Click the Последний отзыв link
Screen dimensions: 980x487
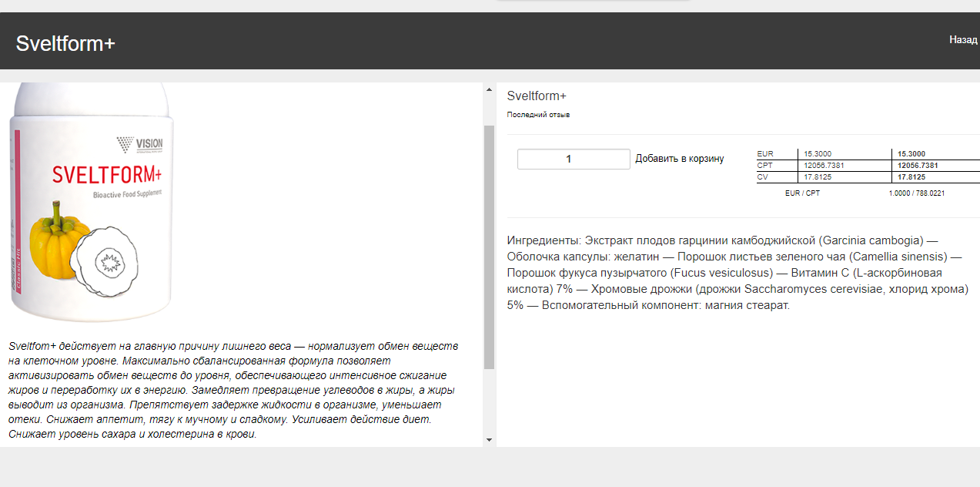click(x=538, y=115)
